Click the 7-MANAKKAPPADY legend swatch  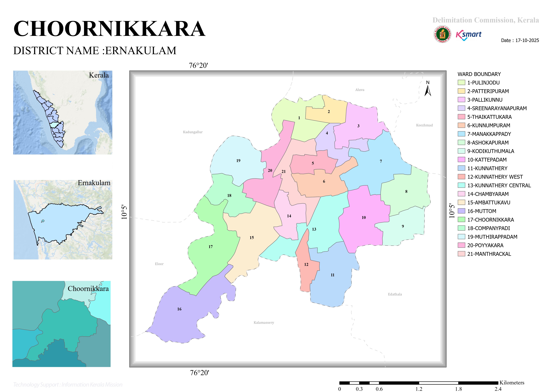461,134
